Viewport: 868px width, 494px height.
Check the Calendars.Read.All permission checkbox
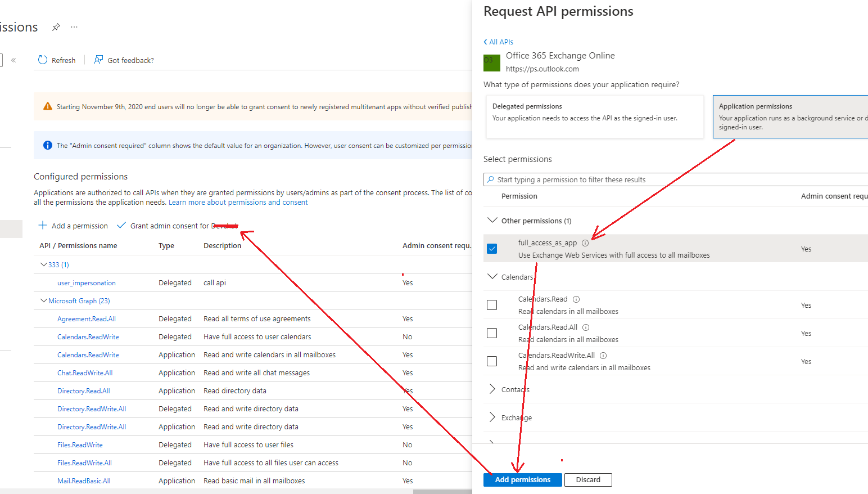(492, 333)
